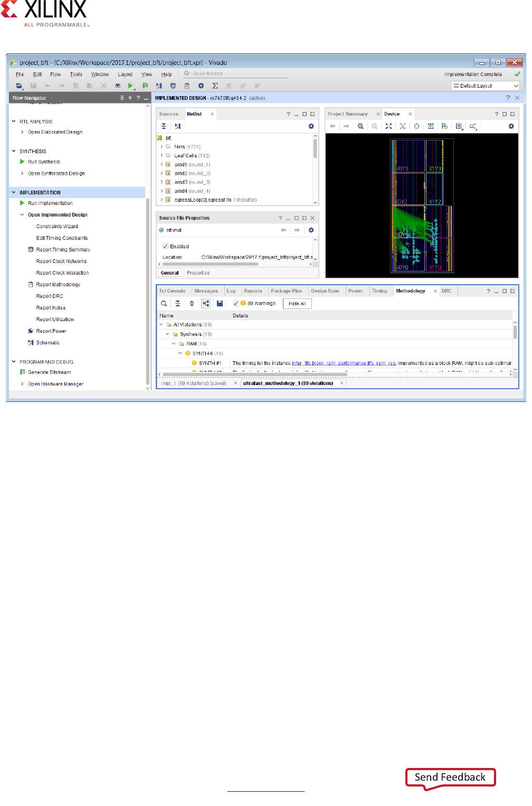
Task: Click the Device view forward arrow
Action: coord(346,126)
